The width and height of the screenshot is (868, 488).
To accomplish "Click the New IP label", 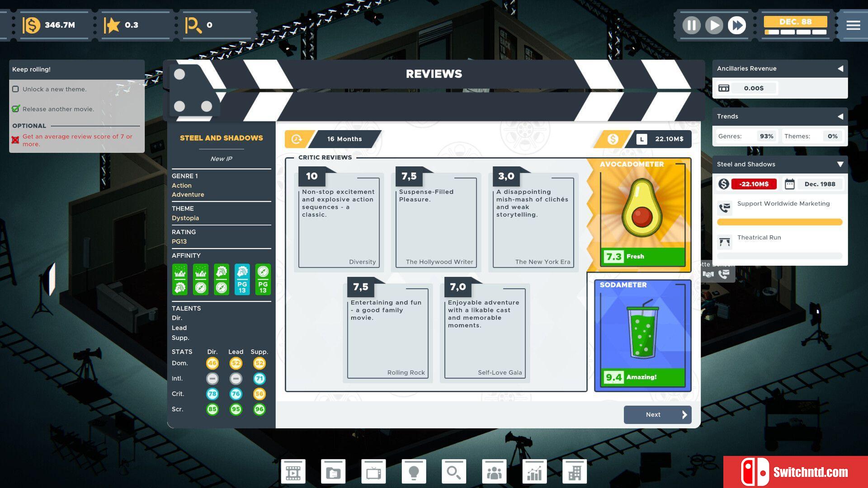I will pyautogui.click(x=221, y=159).
